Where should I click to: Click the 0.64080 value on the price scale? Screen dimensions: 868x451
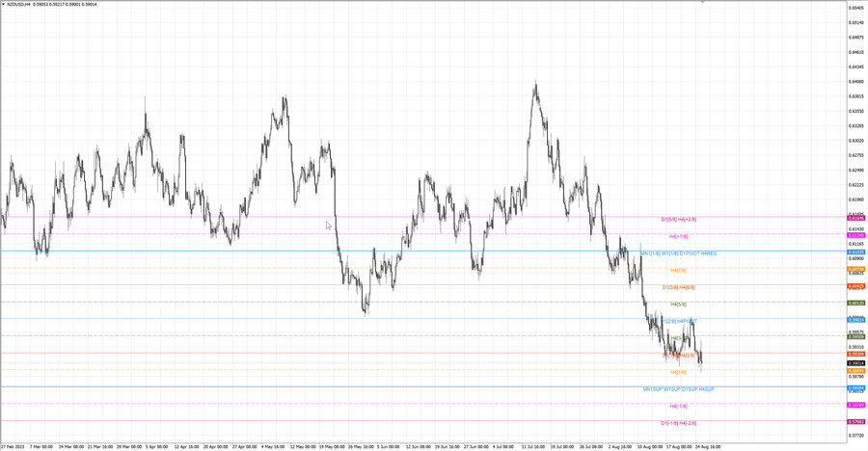tap(856, 82)
